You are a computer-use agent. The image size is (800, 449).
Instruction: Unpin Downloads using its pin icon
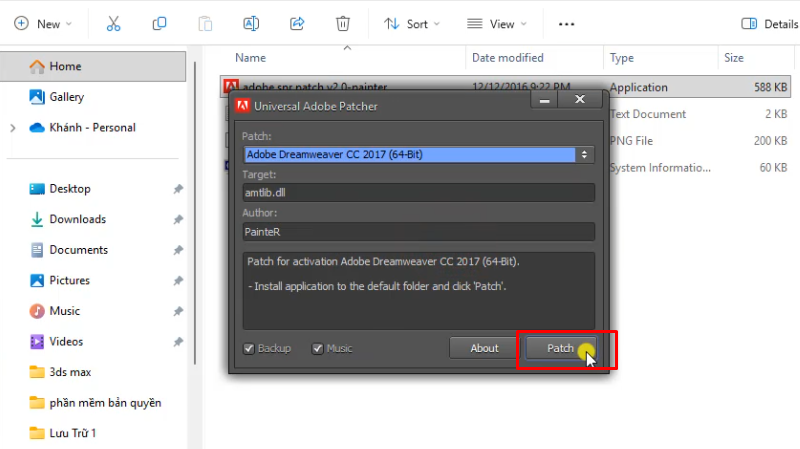click(178, 220)
